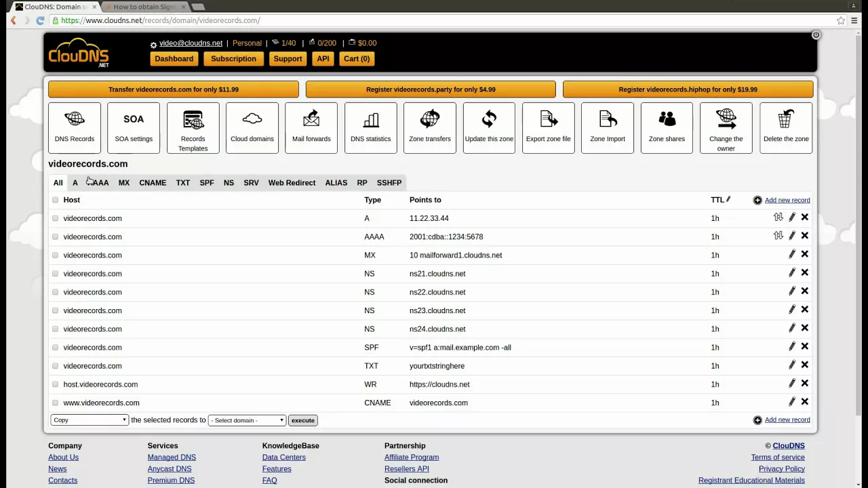Screen dimensions: 868x488
Task: Open SOA settings
Action: [134, 127]
